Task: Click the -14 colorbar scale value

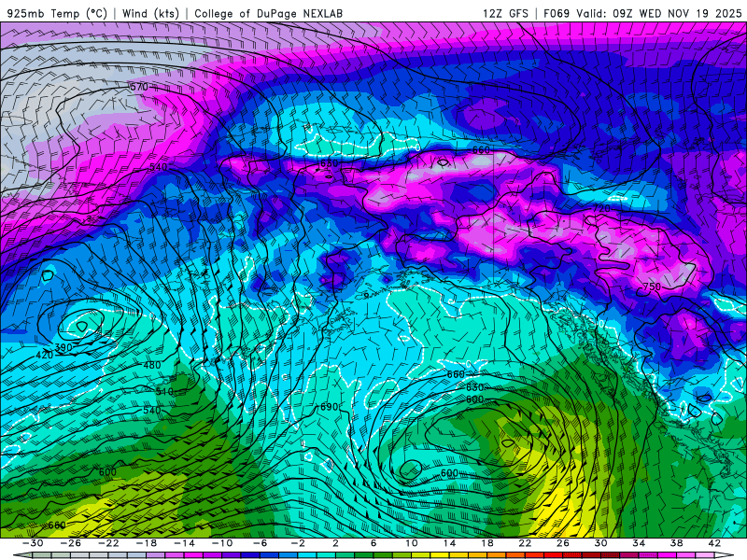Action: tap(184, 543)
